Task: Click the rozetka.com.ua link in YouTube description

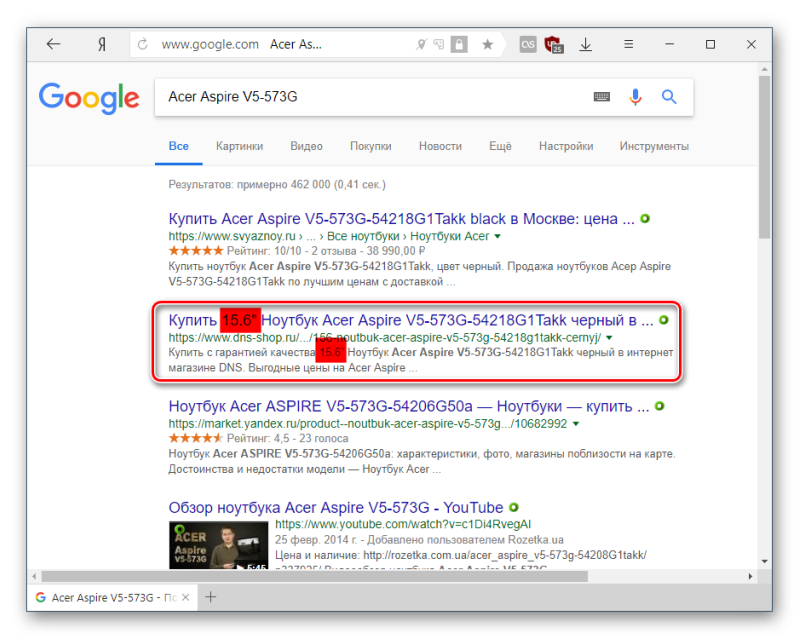Action: [505, 555]
